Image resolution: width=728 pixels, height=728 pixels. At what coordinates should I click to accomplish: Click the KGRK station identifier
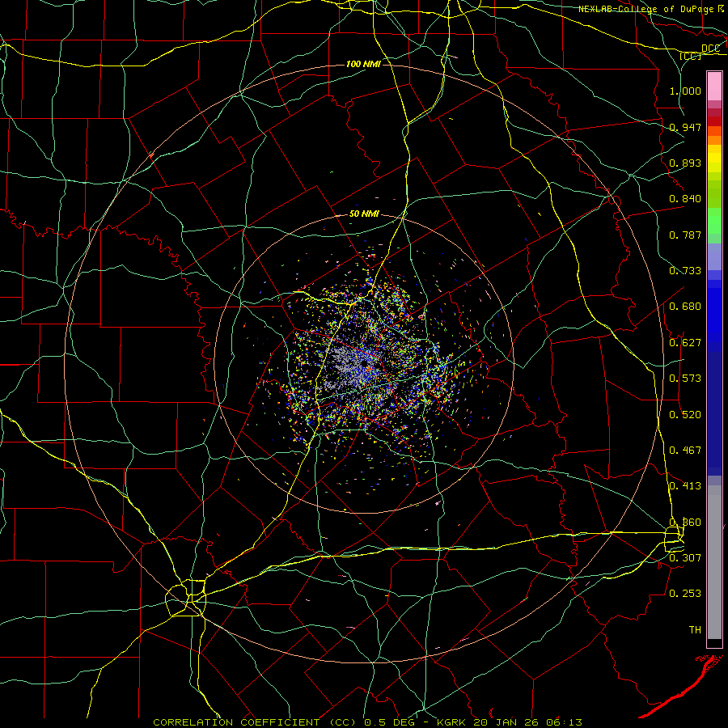tap(452, 722)
